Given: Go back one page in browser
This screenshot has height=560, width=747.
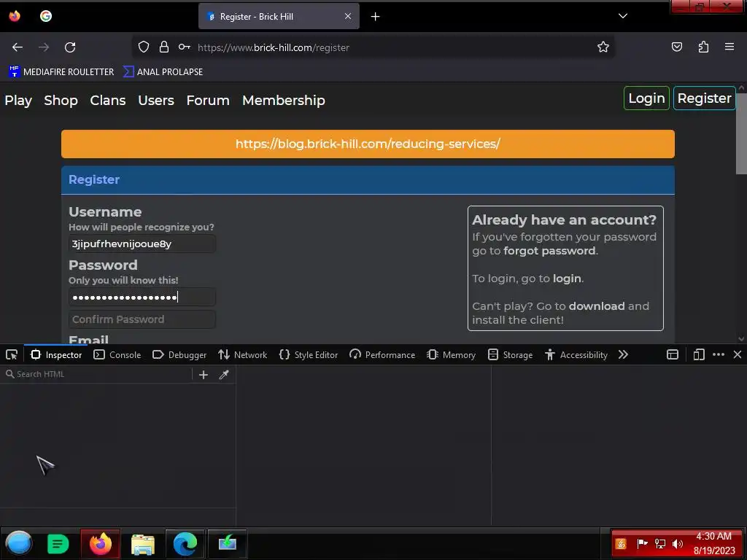Looking at the screenshot, I should [x=18, y=47].
